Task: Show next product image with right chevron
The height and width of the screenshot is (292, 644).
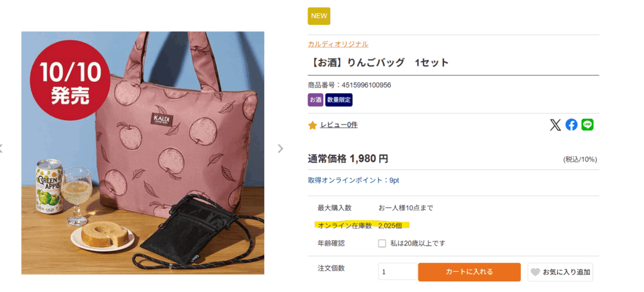Action: (280, 149)
